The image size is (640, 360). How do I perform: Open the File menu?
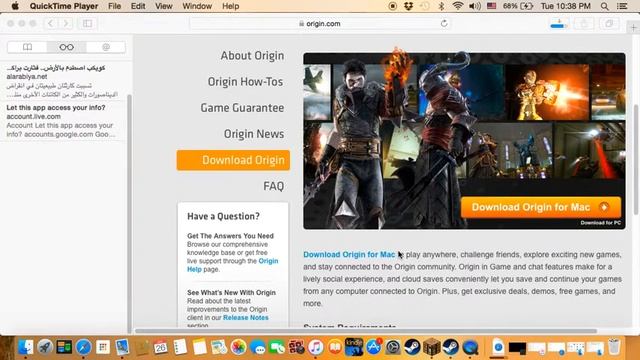pos(114,6)
